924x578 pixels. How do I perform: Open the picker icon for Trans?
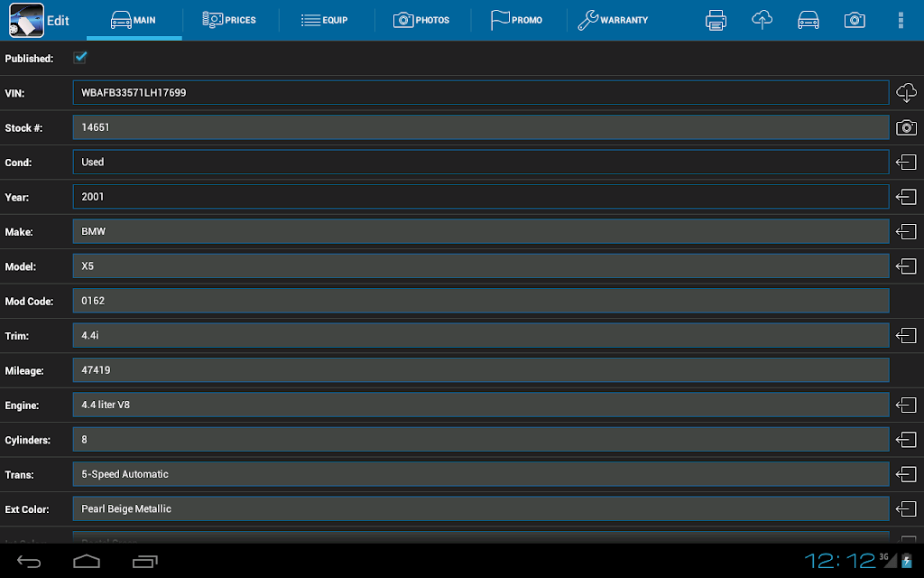906,475
